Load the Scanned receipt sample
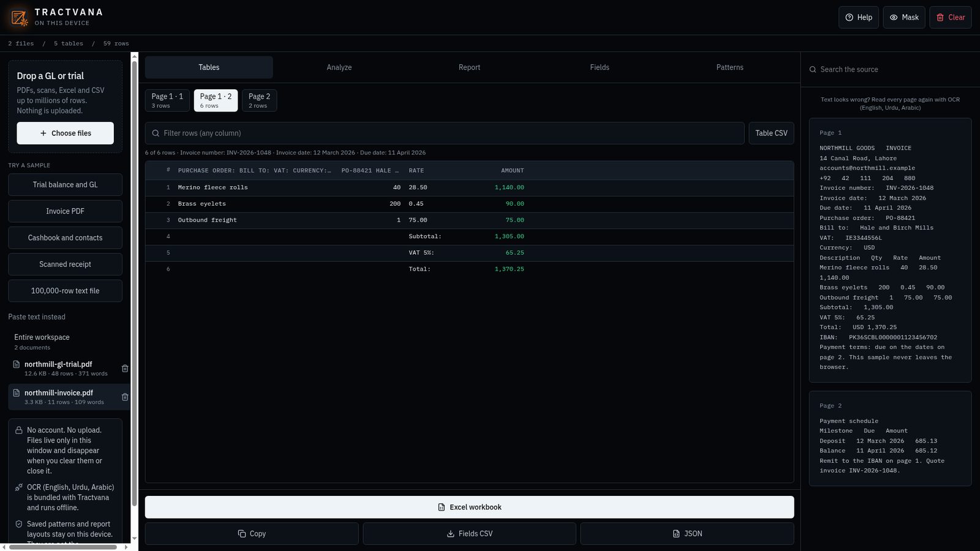The height and width of the screenshot is (551, 980). point(65,264)
